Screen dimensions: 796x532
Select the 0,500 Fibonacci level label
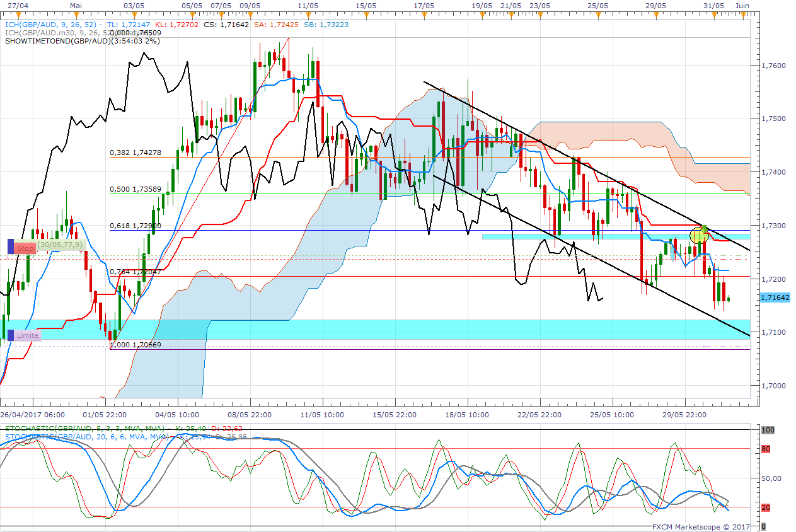pyautogui.click(x=136, y=189)
